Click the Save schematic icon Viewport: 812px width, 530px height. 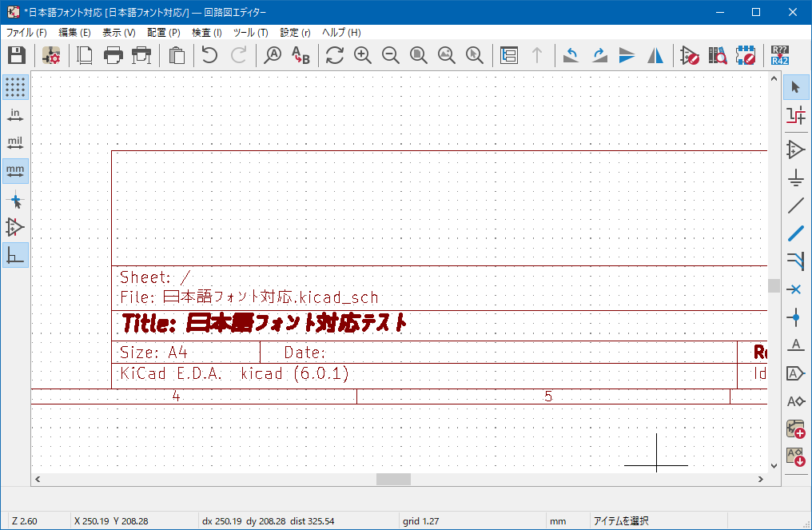[17, 55]
